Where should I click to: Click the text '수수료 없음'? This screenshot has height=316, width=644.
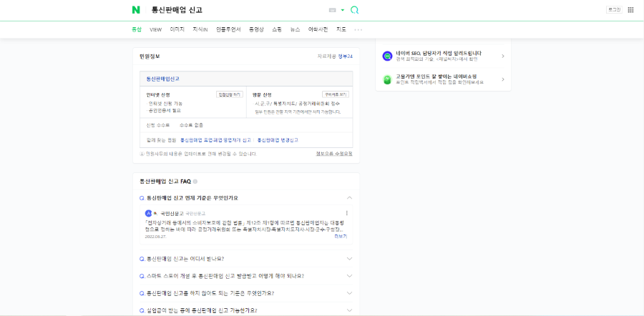coord(191,125)
